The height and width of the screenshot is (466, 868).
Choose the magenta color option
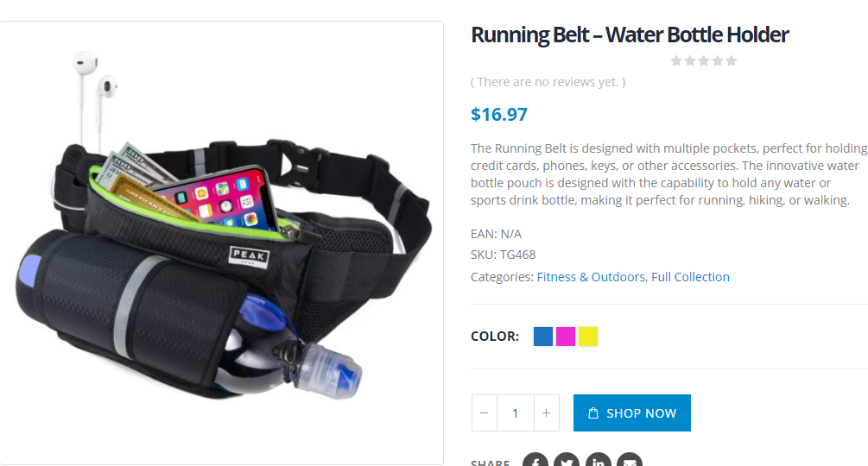coord(566,336)
